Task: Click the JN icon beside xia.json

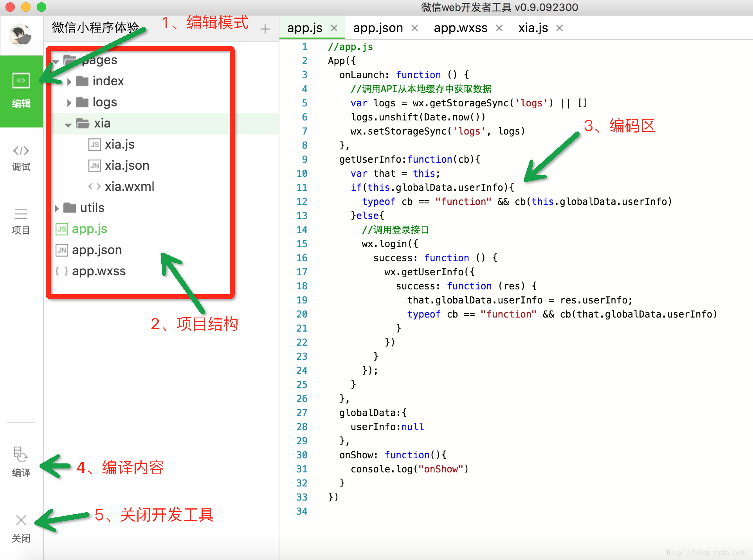Action: 95,166
